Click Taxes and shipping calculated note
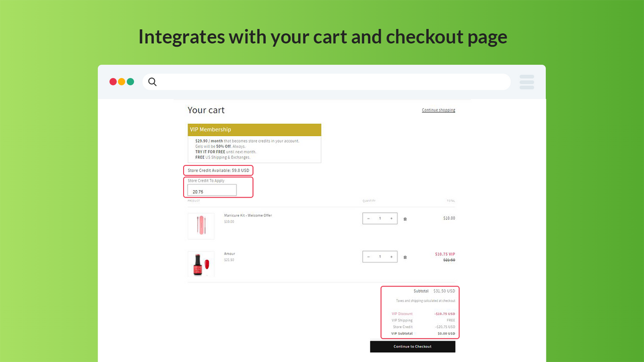 pos(426,301)
